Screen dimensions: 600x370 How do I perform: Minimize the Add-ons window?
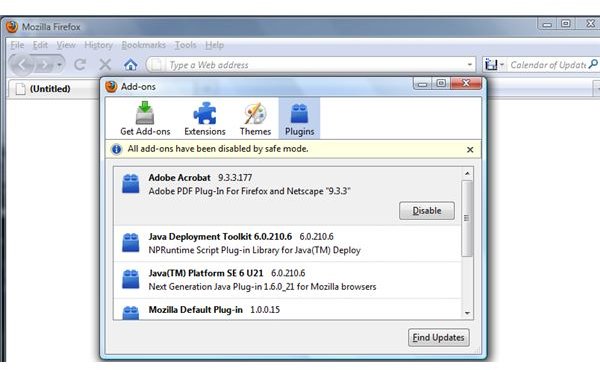point(422,83)
